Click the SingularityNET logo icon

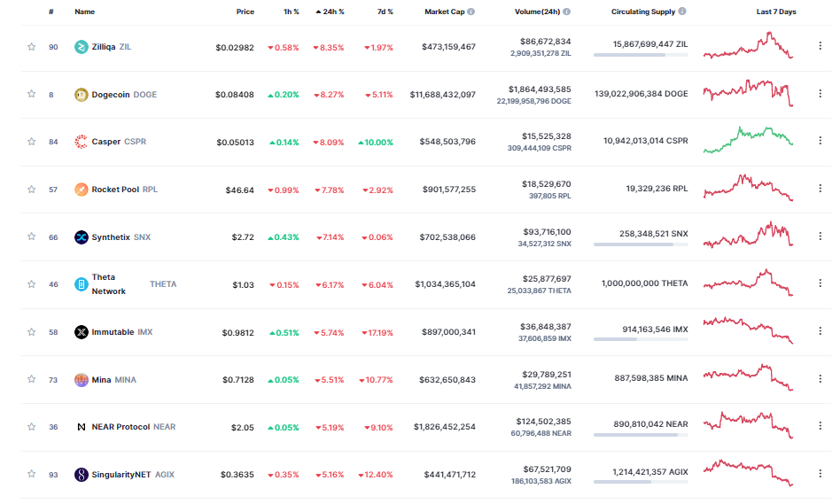tap(81, 475)
